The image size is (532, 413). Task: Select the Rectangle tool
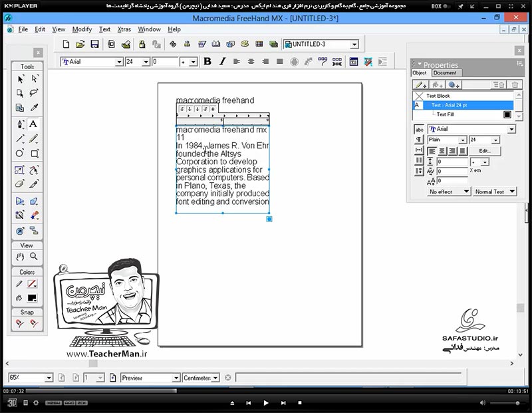tap(35, 153)
